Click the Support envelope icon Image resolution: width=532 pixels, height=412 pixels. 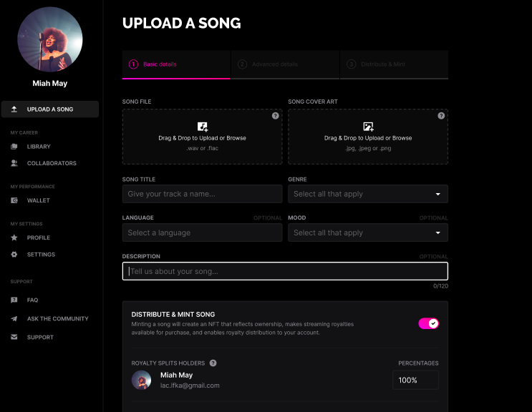tap(14, 337)
